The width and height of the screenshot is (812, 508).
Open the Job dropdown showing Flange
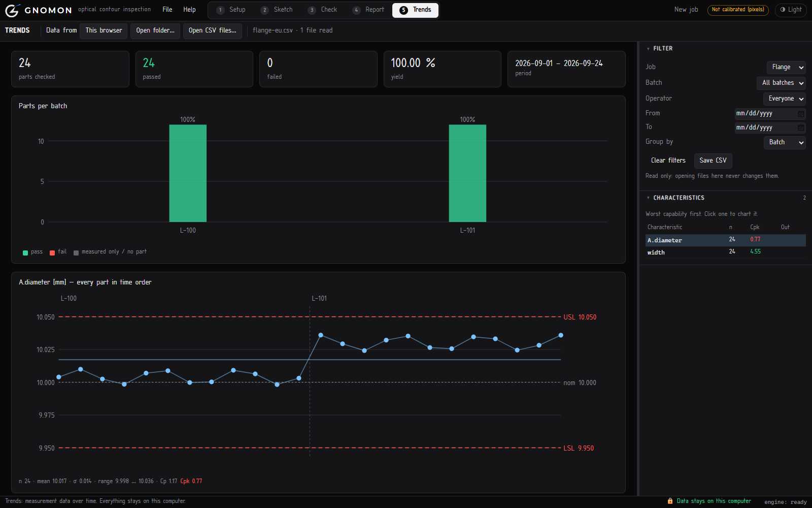(786, 67)
